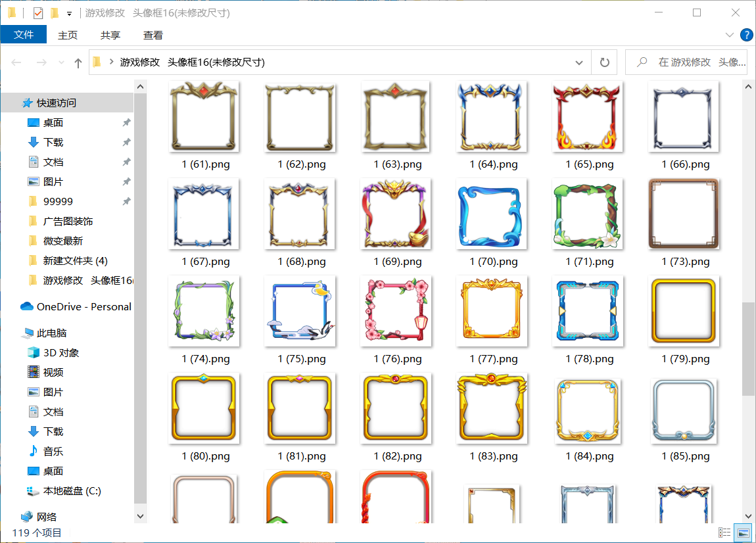
Task: Switch to the 查看 ribbon tab
Action: click(x=153, y=35)
